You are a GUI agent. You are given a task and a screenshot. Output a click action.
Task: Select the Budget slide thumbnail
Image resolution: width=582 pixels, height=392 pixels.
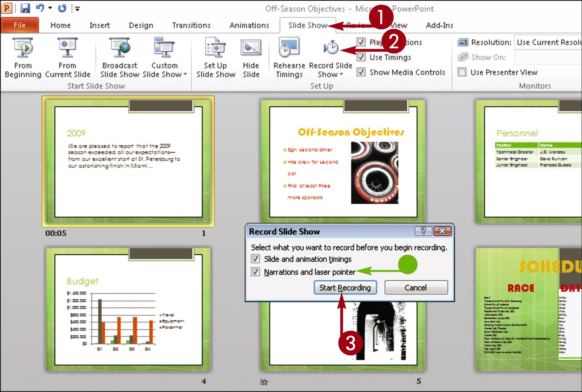pyautogui.click(x=128, y=309)
